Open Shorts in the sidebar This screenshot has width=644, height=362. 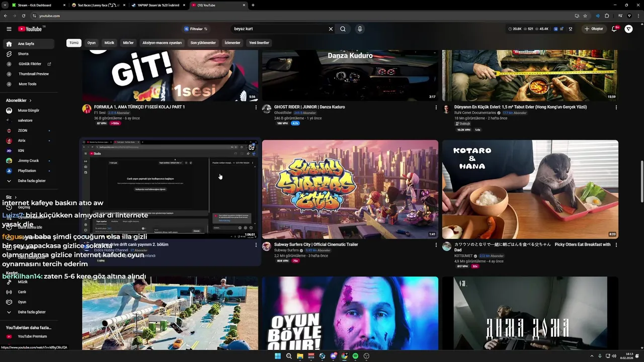pyautogui.click(x=28, y=54)
